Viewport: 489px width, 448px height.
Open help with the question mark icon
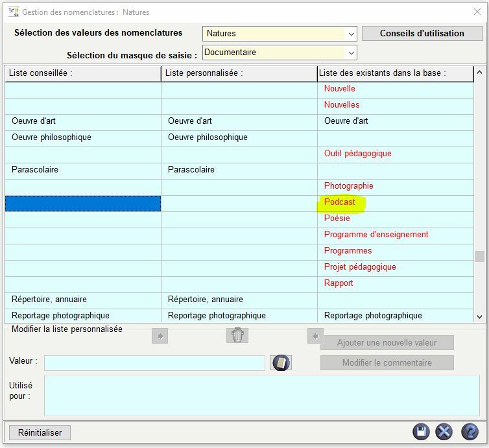tap(470, 432)
